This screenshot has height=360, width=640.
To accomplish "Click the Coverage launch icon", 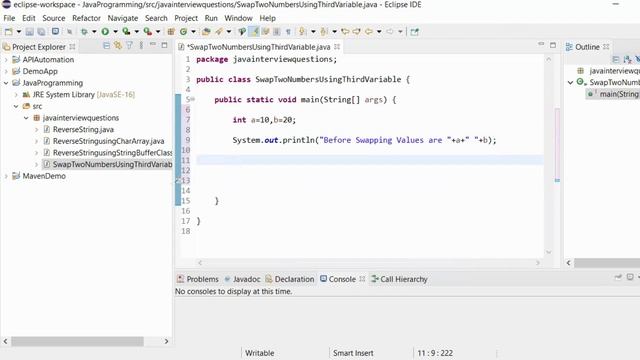I will tap(127, 31).
